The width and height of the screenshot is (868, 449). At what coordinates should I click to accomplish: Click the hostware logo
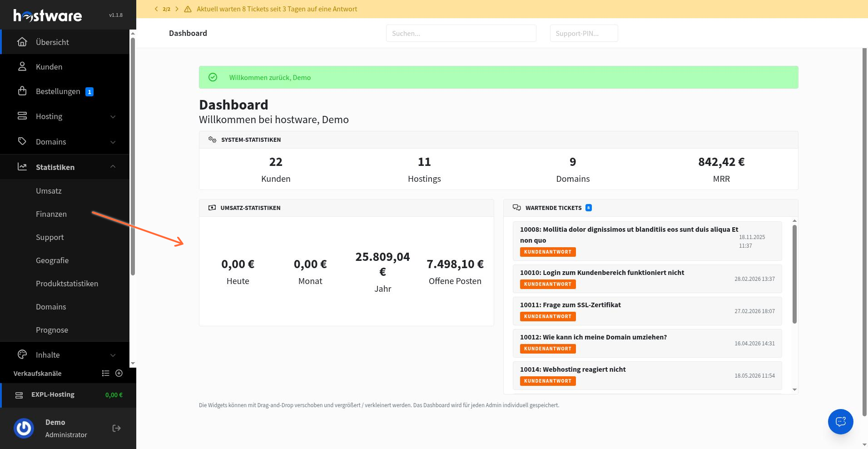[48, 15]
